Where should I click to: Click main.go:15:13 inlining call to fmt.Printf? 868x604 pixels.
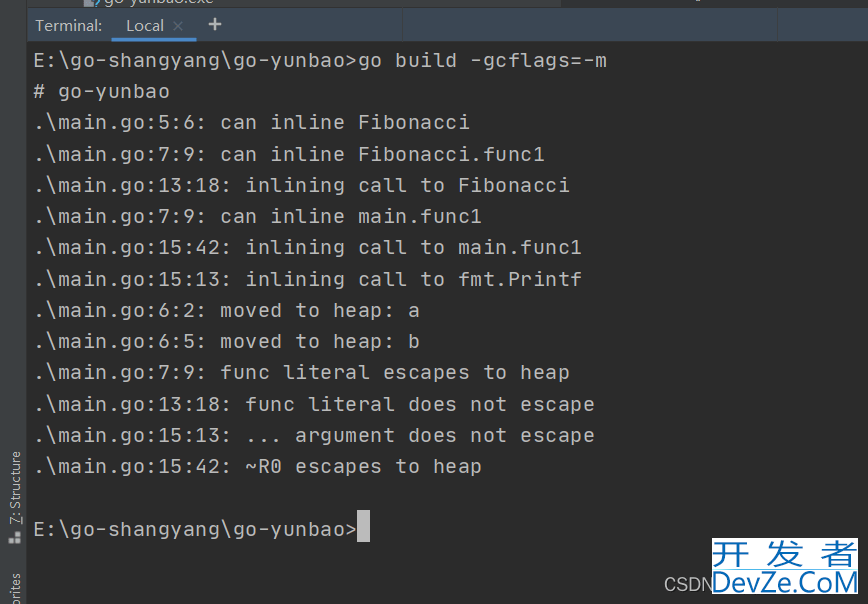pyautogui.click(x=307, y=279)
